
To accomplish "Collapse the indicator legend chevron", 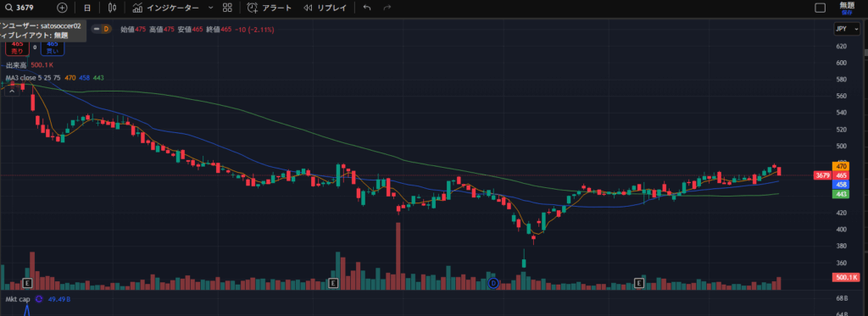I will tap(12, 91).
